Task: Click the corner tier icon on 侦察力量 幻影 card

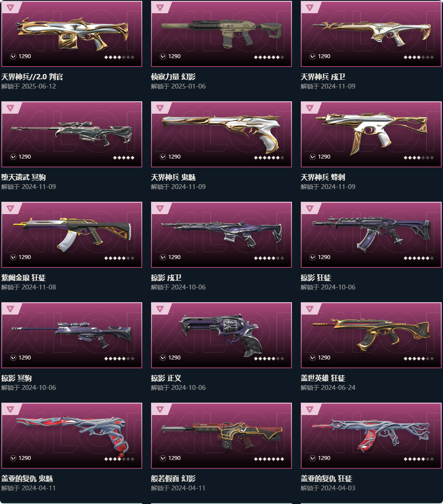Action: [160, 7]
